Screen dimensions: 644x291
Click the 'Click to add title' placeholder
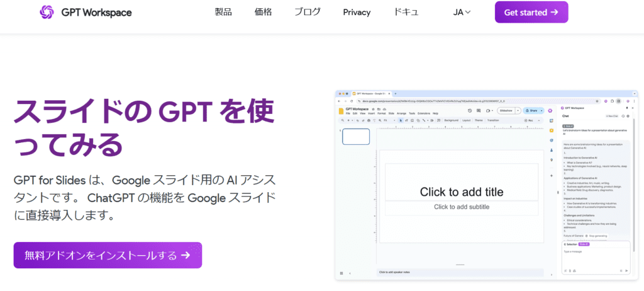462,191
